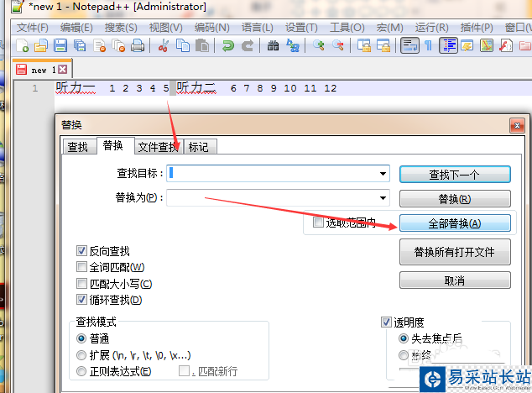Viewport: 532px width, 393px height.
Task: Toggle the 透明度 checkbox
Action: (x=386, y=322)
